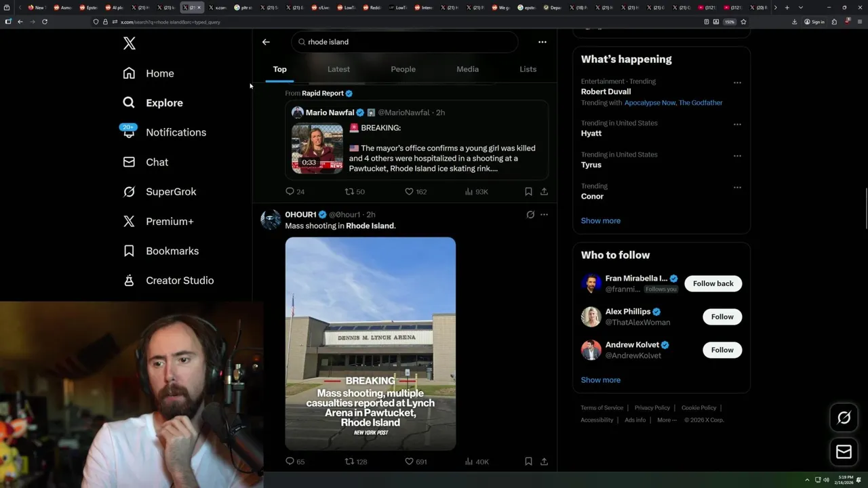Open search options three-dot menu
Image resolution: width=868 pixels, height=488 pixels.
[542, 42]
